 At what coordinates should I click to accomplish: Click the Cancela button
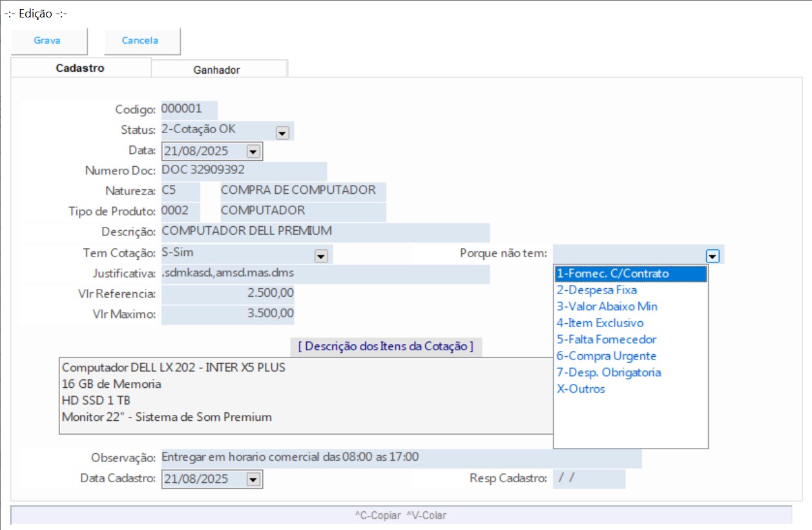[140, 41]
